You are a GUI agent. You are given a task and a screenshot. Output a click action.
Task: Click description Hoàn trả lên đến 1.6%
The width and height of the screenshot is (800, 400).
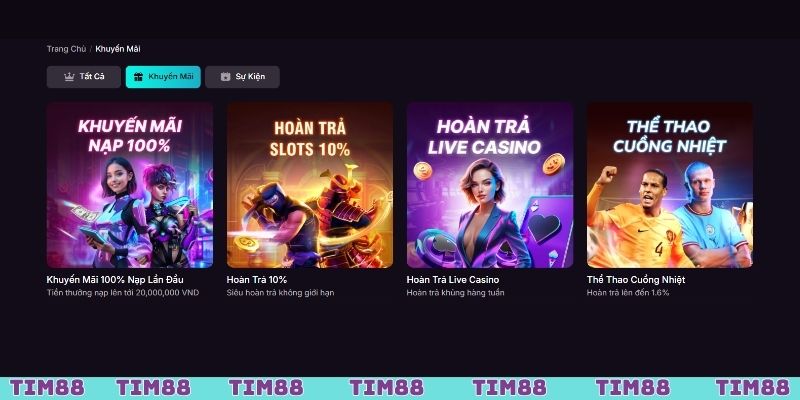pos(628,293)
